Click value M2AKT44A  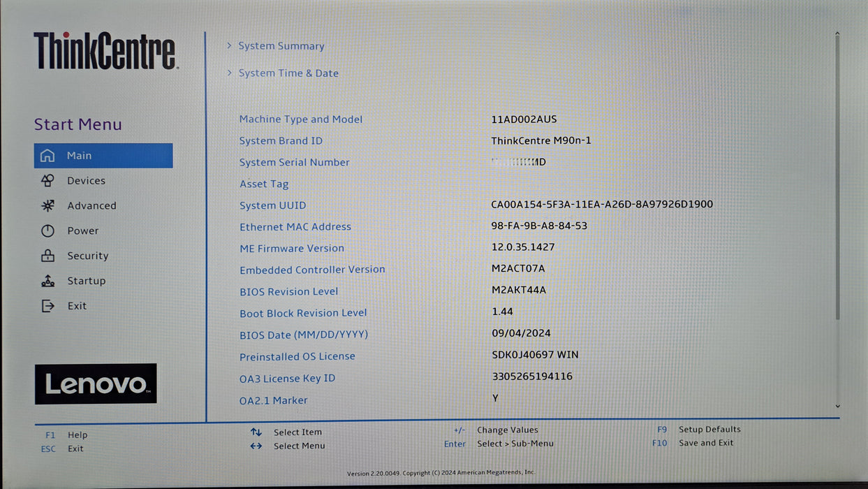click(519, 290)
